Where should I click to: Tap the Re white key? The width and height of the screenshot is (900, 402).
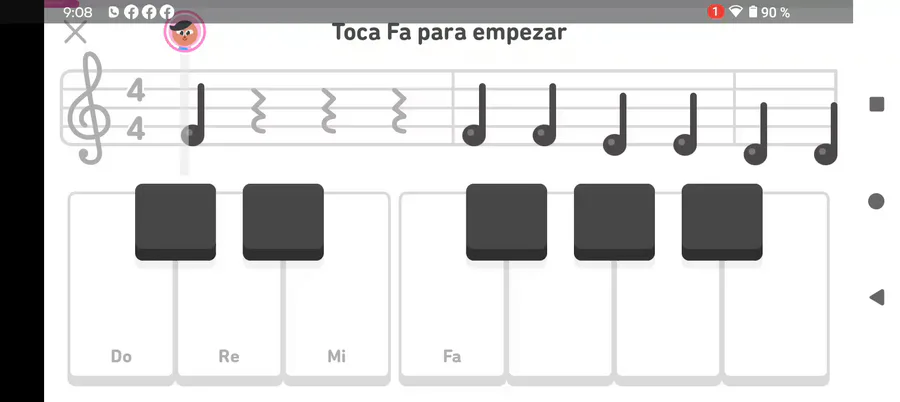tap(229, 322)
